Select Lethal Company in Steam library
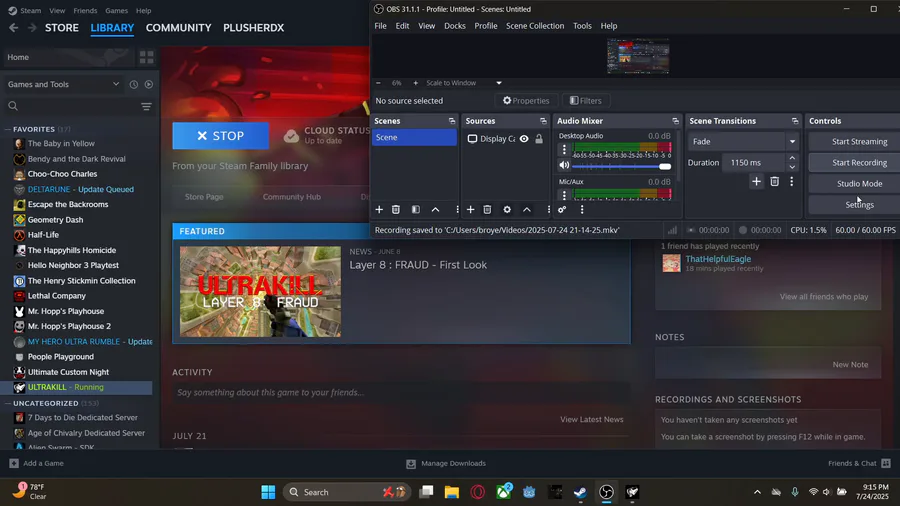The image size is (900, 506). pos(56,295)
